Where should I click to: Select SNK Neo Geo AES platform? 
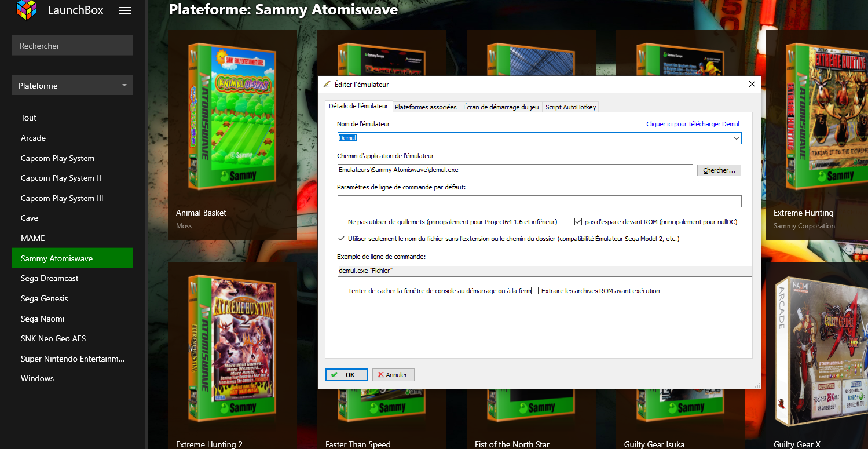click(72, 338)
